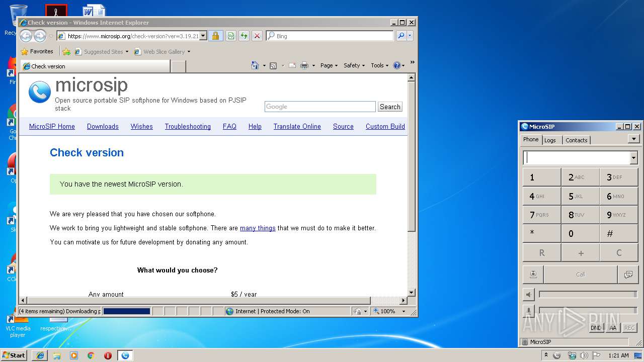
Task: Adjust microphone level slider in MicroSIP
Action: tap(588, 310)
